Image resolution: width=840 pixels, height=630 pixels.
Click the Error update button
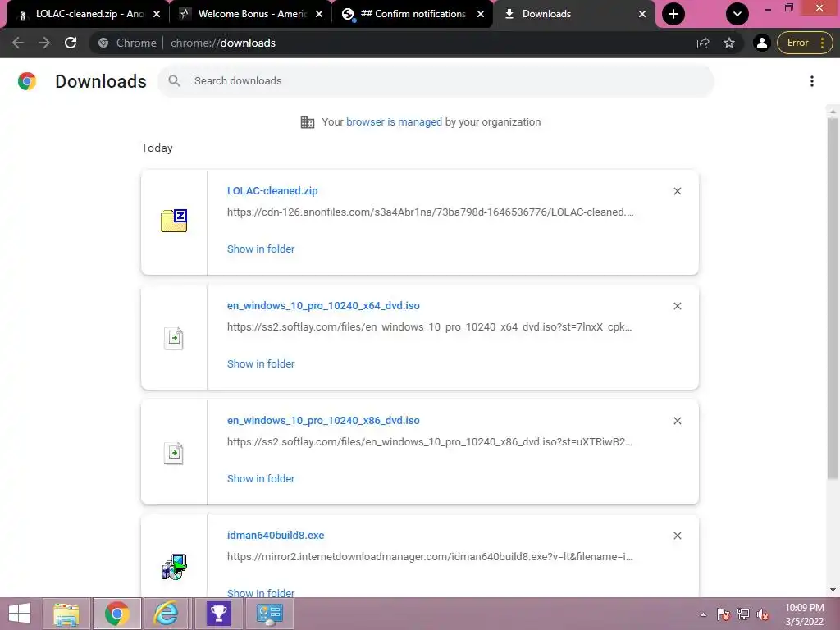tap(805, 43)
